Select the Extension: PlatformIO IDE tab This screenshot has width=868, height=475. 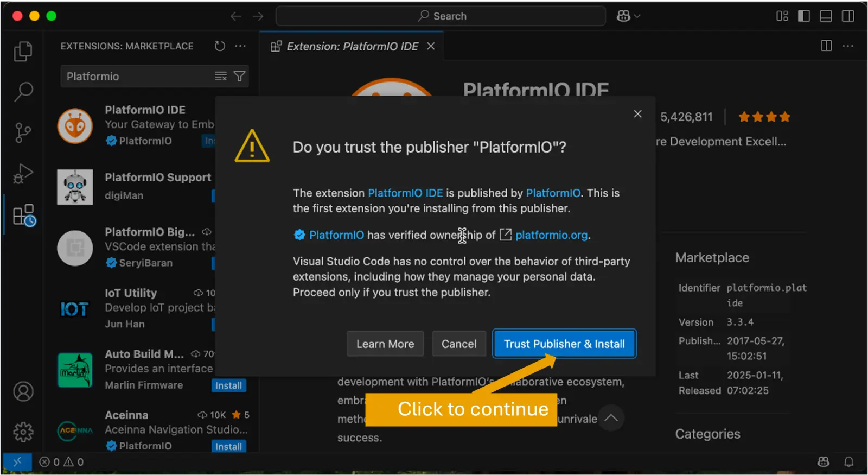click(x=352, y=46)
